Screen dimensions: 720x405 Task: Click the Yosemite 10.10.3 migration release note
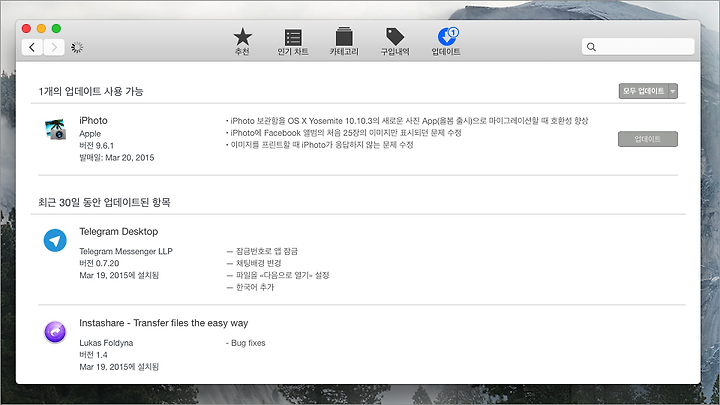pos(407,121)
